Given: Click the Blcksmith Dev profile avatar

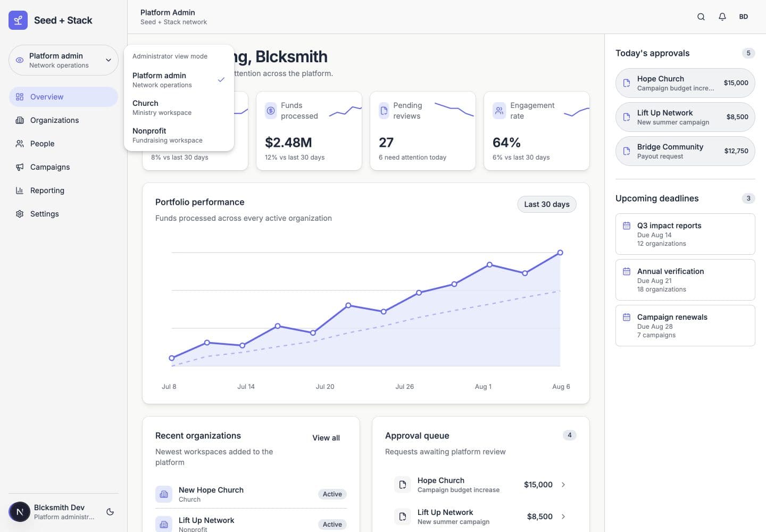Looking at the screenshot, I should click(x=20, y=512).
